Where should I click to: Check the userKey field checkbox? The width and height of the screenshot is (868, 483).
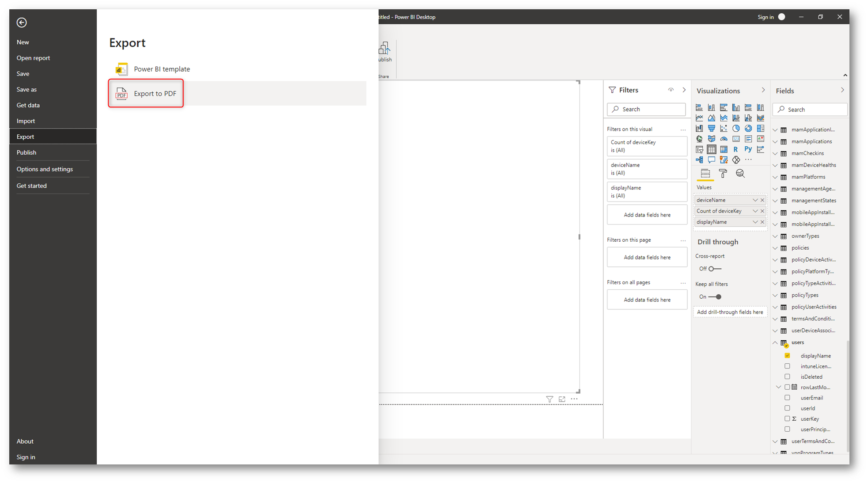pos(787,418)
